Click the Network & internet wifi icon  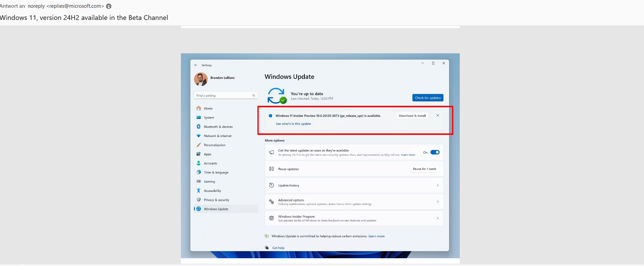pyautogui.click(x=198, y=136)
